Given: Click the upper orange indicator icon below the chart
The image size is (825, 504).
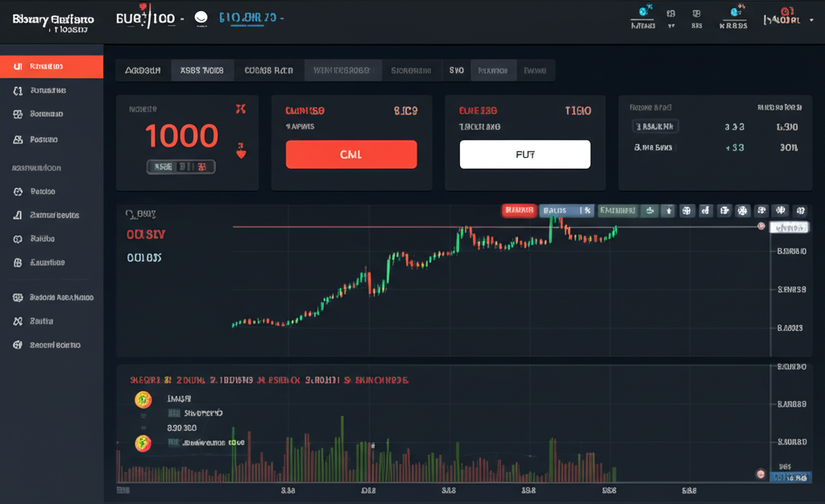Looking at the screenshot, I should point(143,399).
